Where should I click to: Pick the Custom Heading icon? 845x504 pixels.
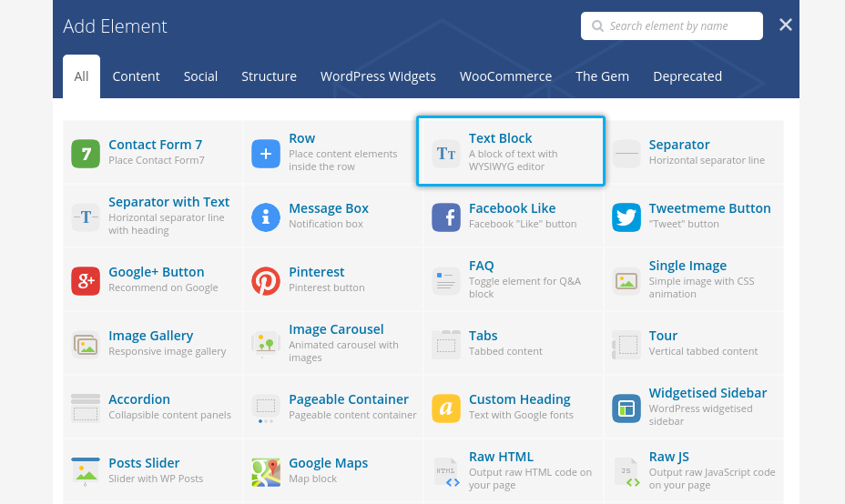(x=446, y=408)
